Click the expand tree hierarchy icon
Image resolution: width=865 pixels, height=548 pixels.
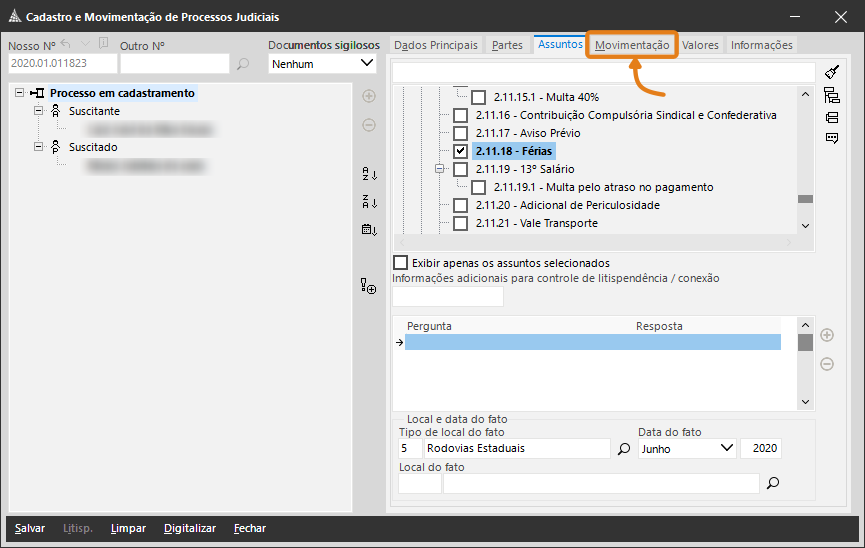pos(832,95)
